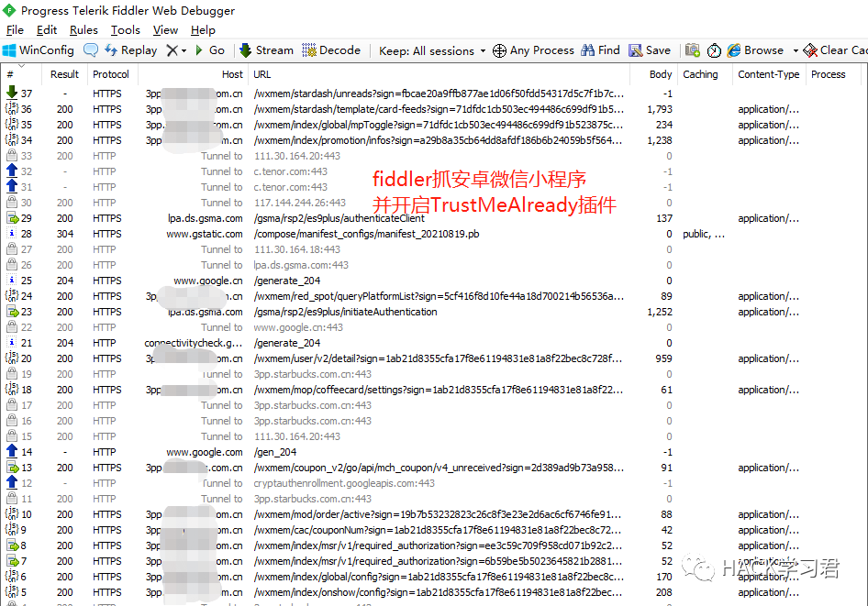
Task: Click the Remove X icon
Action: click(172, 50)
